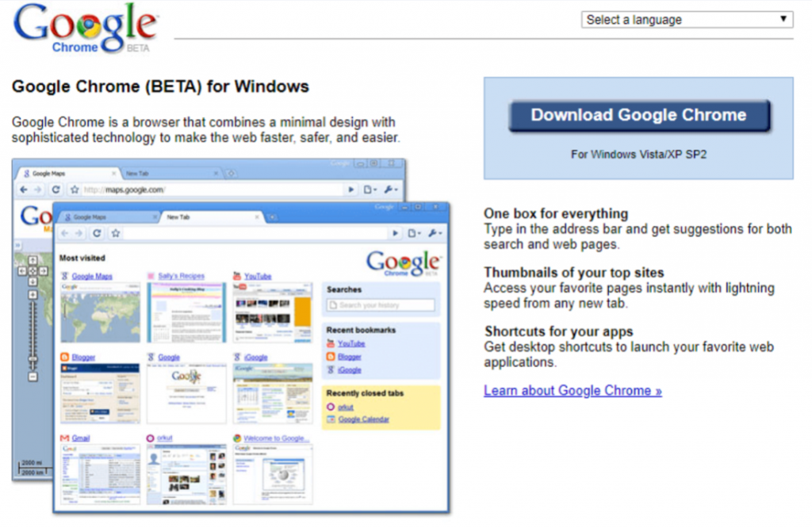Pan the map left with the arrow control
Viewport: 812px width, 528px height.
22,270
